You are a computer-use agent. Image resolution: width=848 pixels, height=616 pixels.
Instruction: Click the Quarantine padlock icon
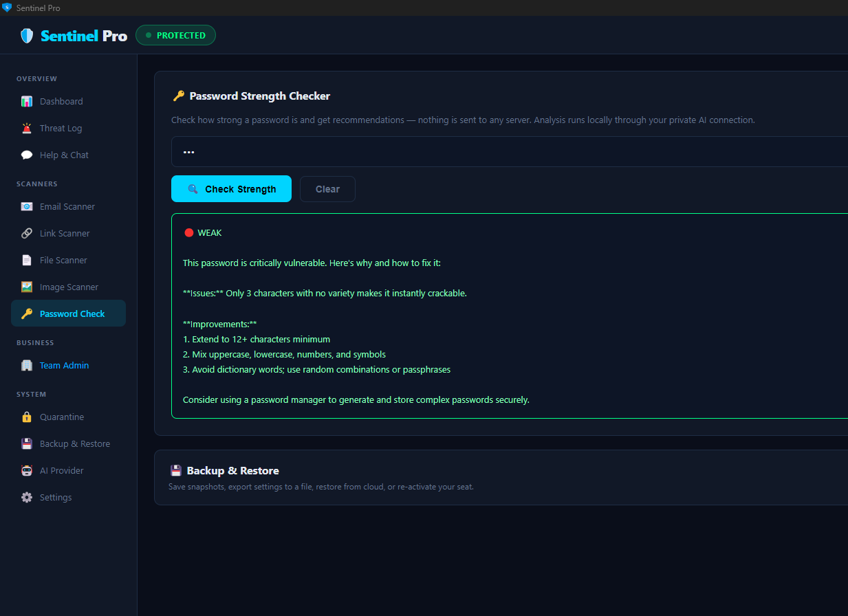[27, 417]
